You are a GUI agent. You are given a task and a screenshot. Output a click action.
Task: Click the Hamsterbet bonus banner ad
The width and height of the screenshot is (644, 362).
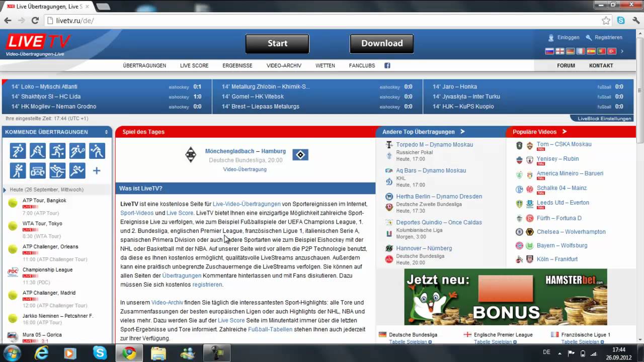[506, 297]
